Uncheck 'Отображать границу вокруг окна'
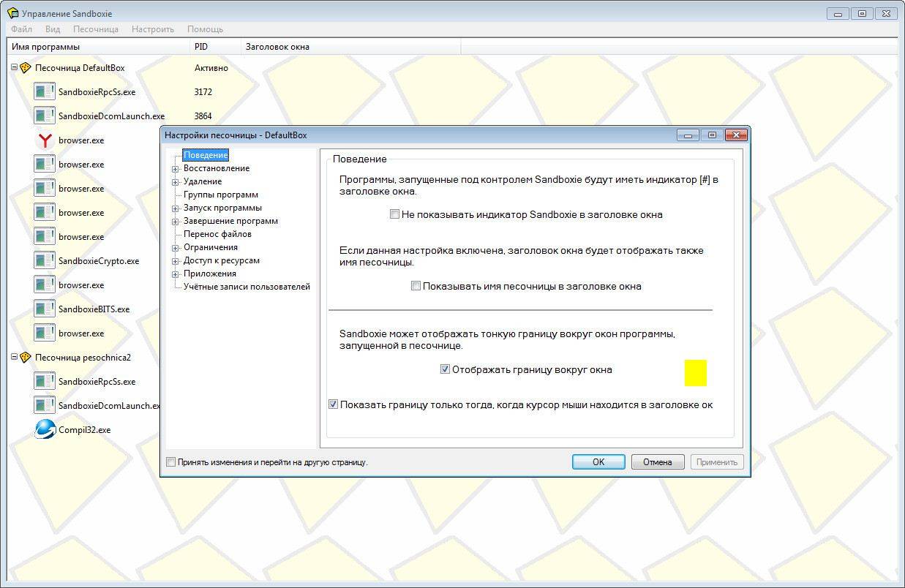Viewport: 905px width, 588px height. [445, 370]
